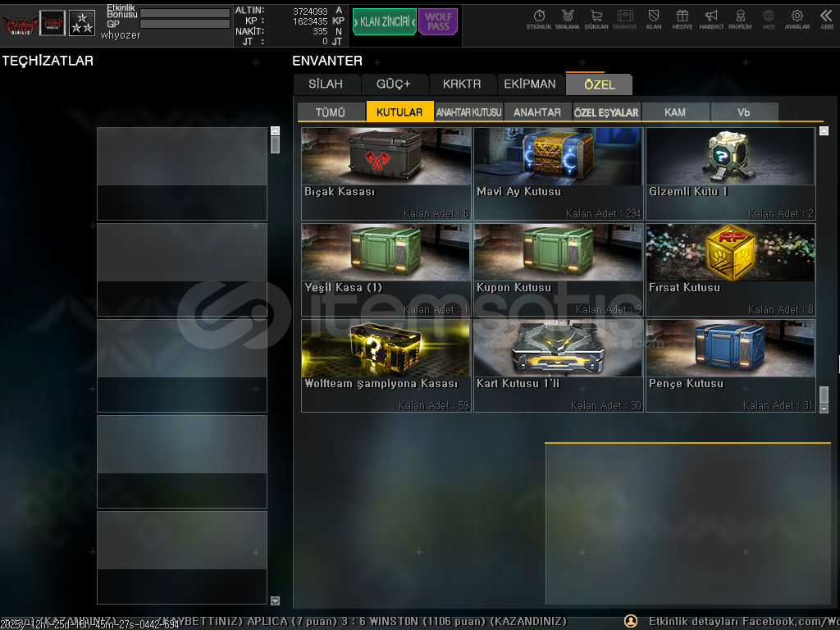840x630 pixels.
Task: Open the ANAHTAR KUTUSU sub-tab
Action: point(468,112)
